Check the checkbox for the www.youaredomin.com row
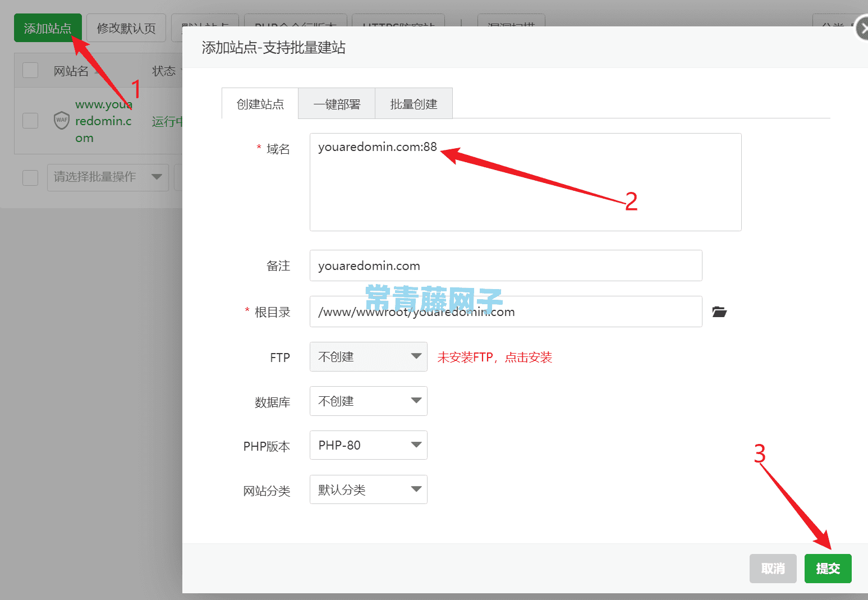Screen dimensions: 868x600 pyautogui.click(x=30, y=120)
